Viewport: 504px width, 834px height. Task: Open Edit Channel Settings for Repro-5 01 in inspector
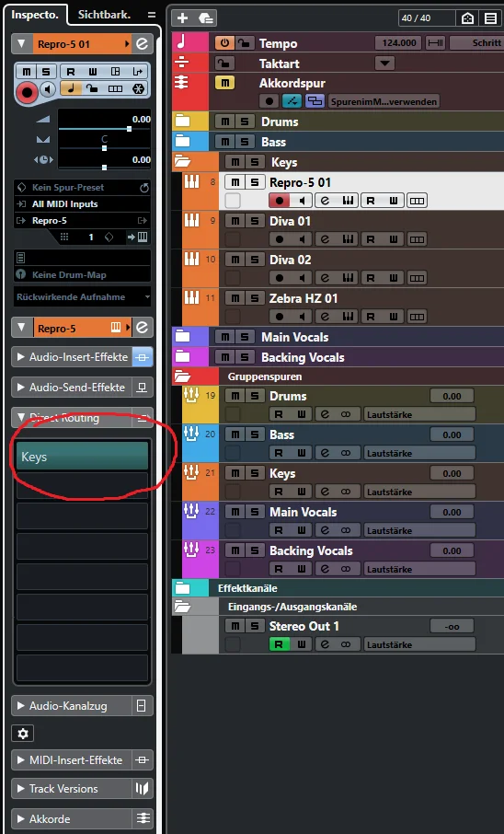click(x=142, y=44)
